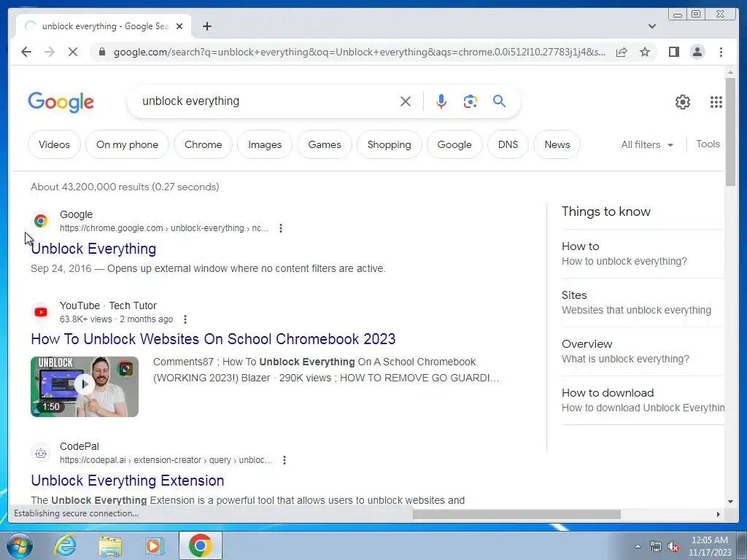Close the unblock everything tab
747x560 pixels.
coord(179,26)
